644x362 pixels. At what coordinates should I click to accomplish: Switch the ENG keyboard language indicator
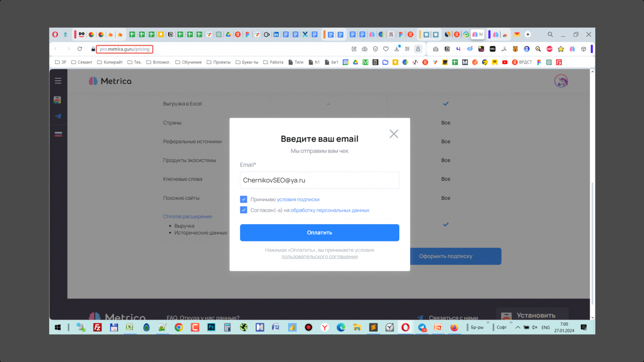pos(545,327)
